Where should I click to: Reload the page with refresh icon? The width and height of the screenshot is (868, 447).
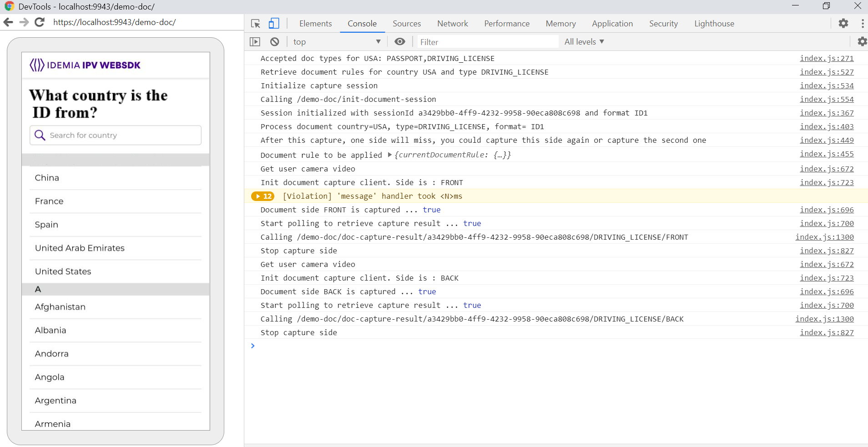tap(40, 22)
